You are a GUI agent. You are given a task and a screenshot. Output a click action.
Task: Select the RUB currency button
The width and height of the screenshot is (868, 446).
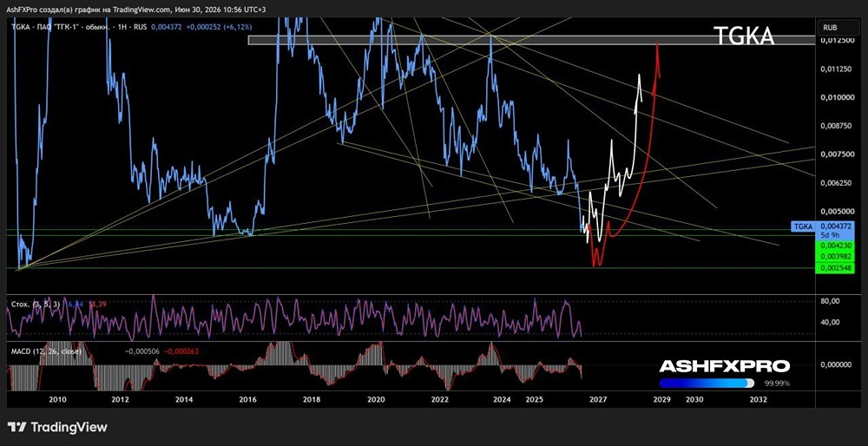831,27
